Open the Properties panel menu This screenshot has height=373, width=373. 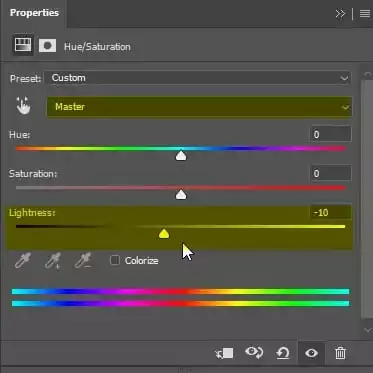(365, 14)
